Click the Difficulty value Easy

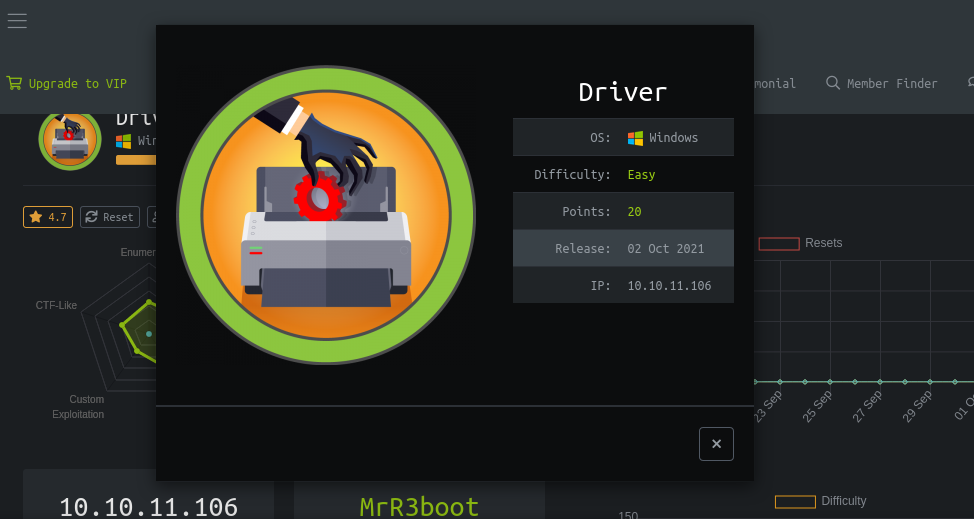[x=641, y=175]
